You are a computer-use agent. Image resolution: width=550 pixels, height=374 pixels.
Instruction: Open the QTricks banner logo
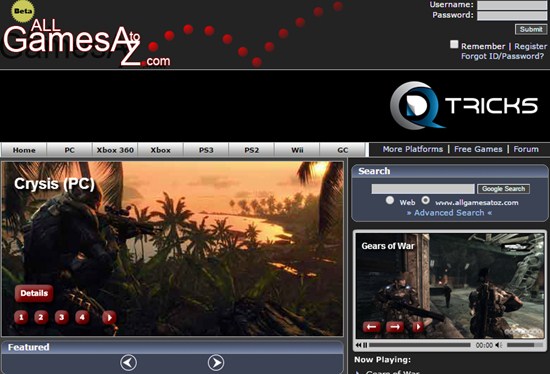point(464,106)
